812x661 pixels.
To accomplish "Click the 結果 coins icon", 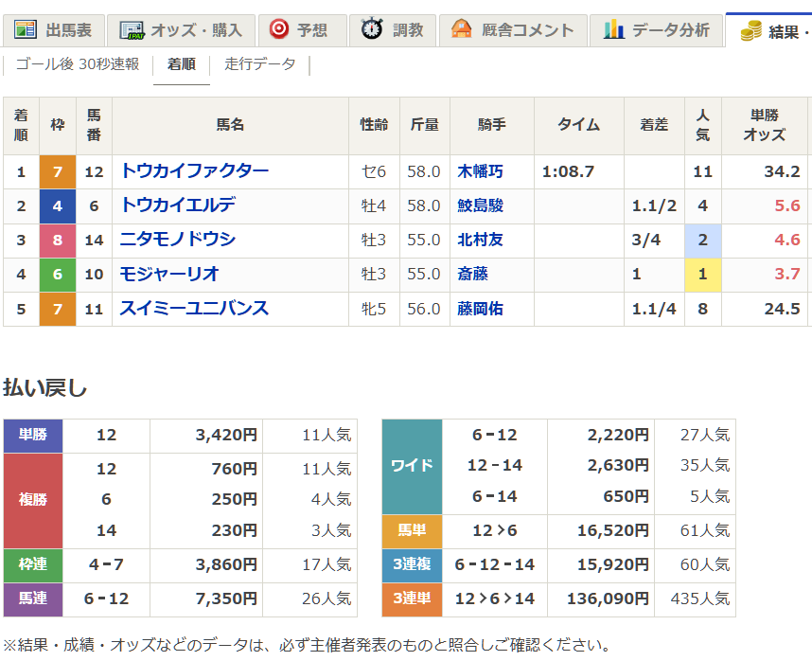I will [750, 30].
